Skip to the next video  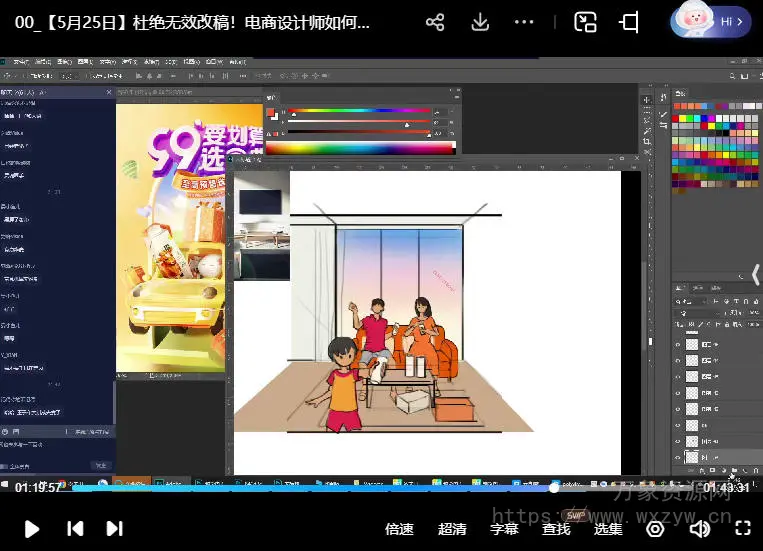pos(115,528)
